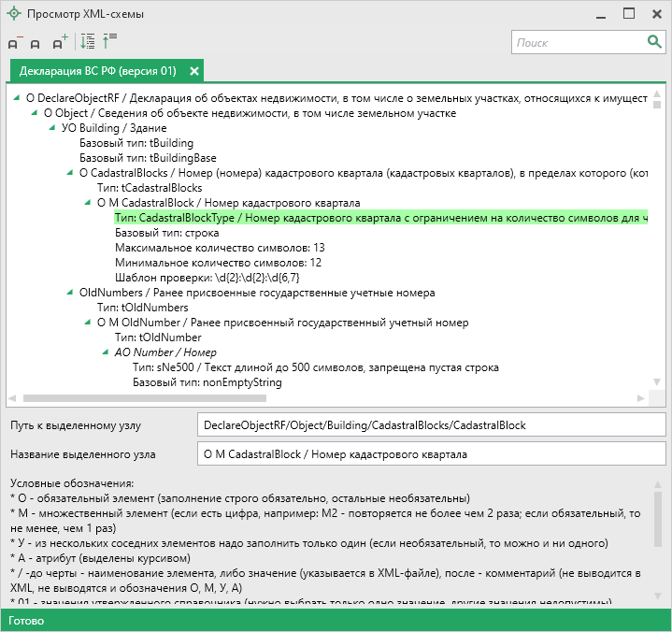Click the Путь к выделенному узлу field
The image size is (672, 632).
tap(430, 425)
